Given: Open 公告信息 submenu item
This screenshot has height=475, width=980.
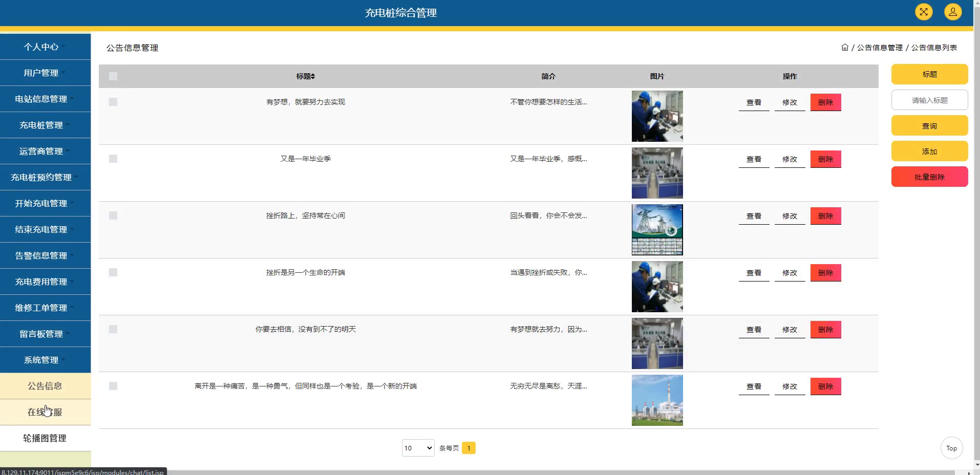Looking at the screenshot, I should tap(45, 386).
